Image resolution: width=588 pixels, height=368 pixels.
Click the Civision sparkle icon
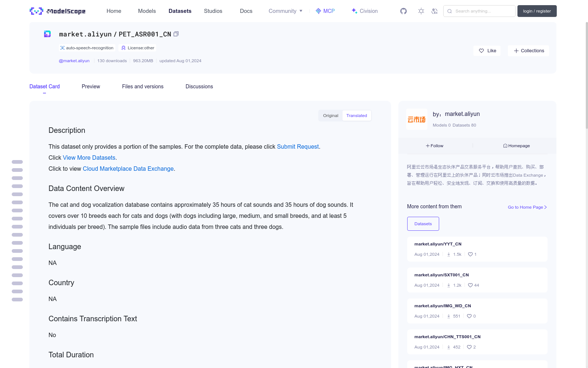(354, 11)
